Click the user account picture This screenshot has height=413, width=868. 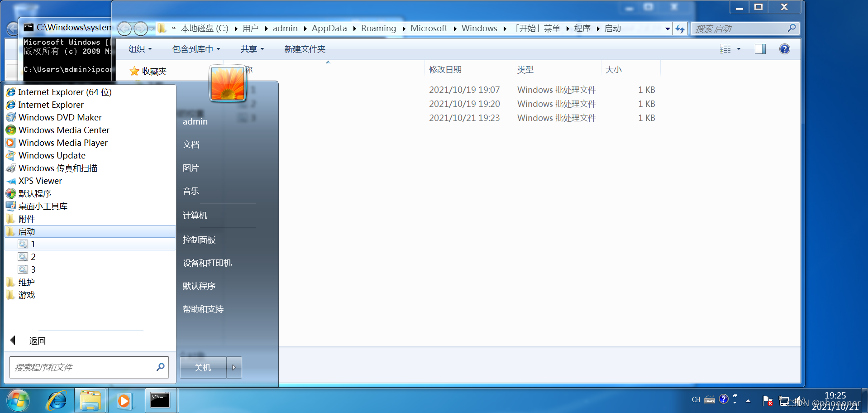tap(228, 83)
